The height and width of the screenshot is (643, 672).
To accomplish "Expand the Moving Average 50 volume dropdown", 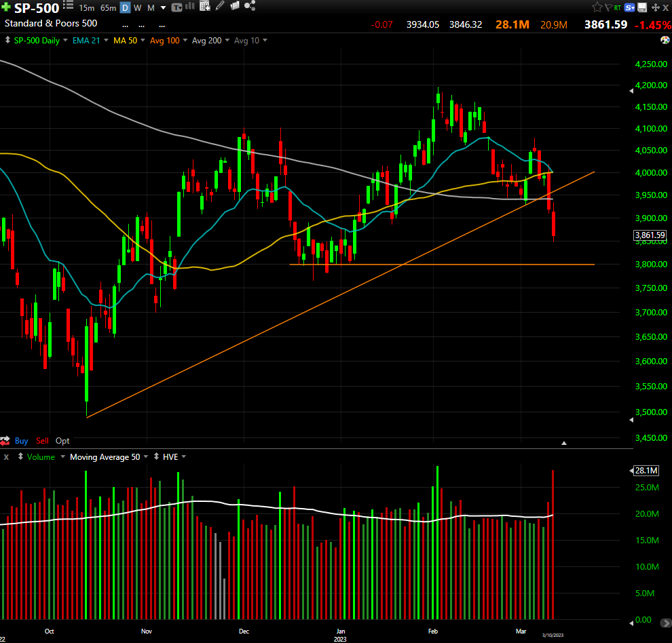I will tap(146, 456).
